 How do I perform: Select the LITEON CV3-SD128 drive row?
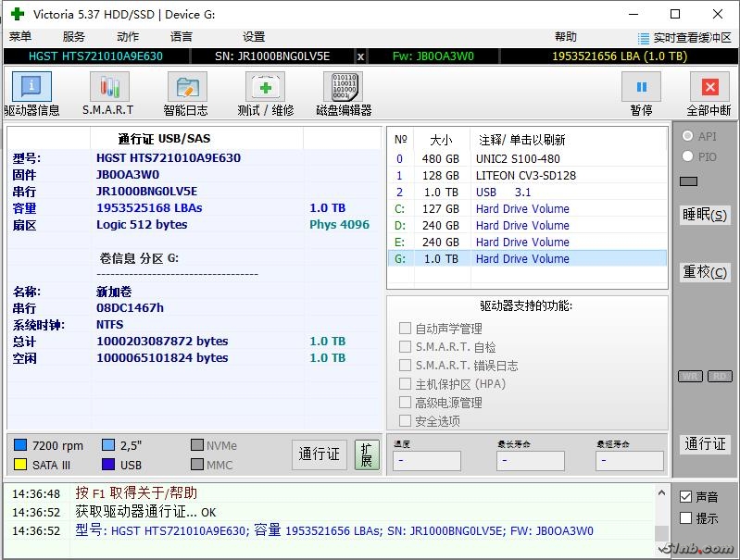525,175
